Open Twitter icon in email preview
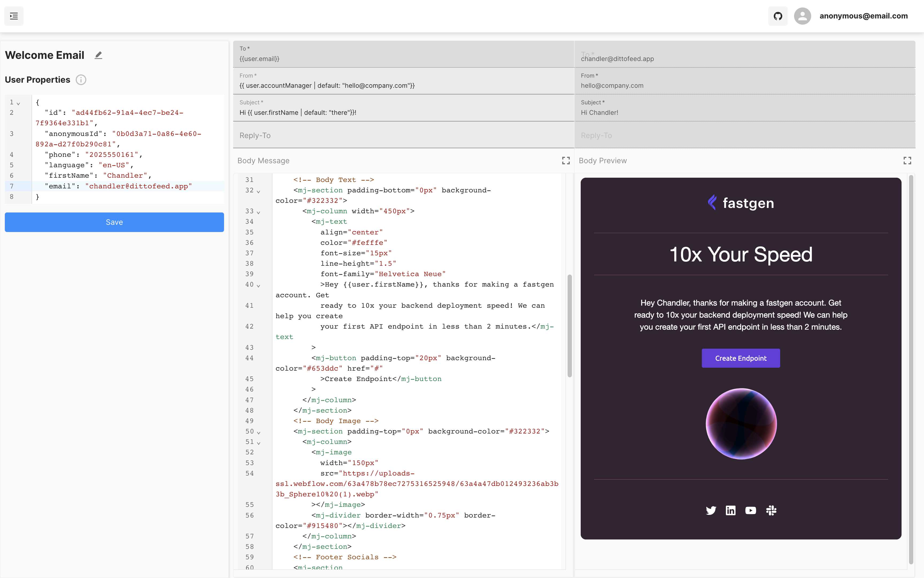Viewport: 924px width, 578px height. pos(711,510)
